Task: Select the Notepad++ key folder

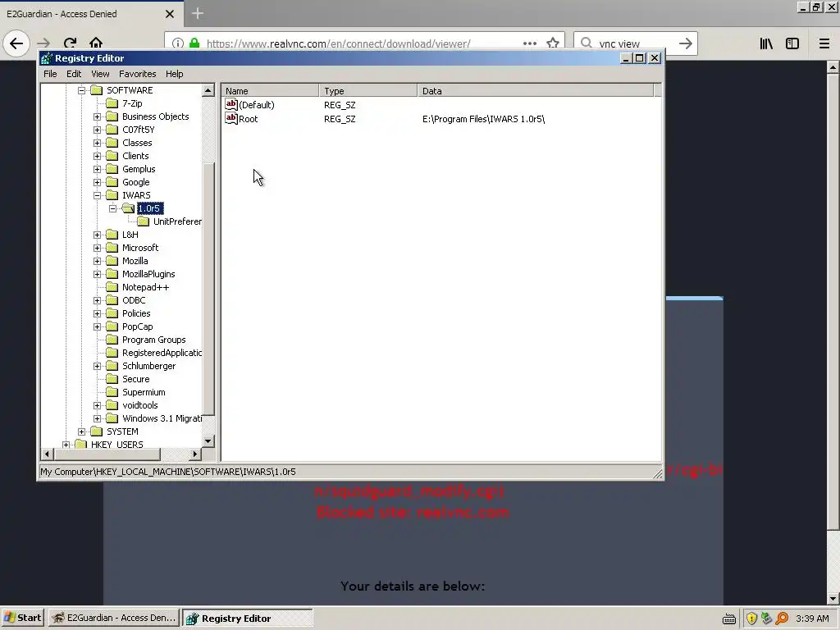Action: [x=145, y=287]
